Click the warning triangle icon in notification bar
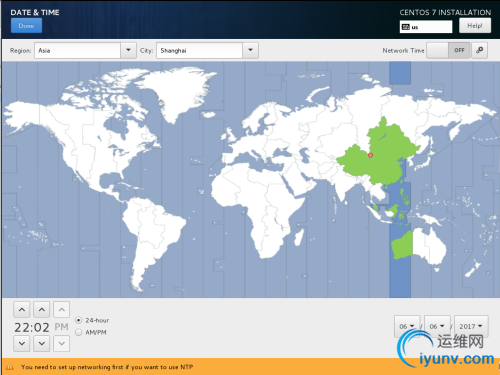500x375 pixels. coord(10,367)
